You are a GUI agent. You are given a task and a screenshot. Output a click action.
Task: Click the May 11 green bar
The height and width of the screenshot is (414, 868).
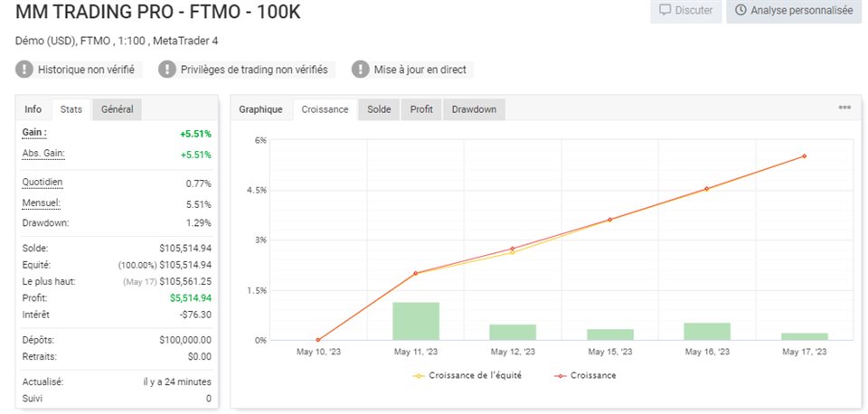(x=416, y=321)
